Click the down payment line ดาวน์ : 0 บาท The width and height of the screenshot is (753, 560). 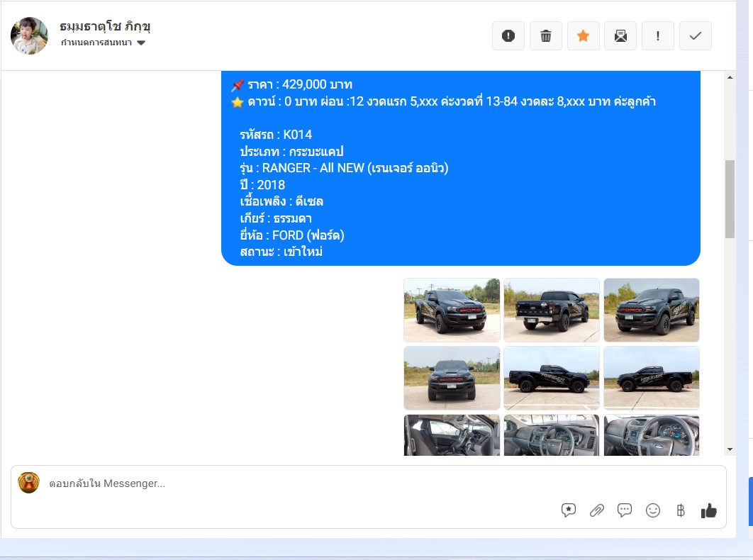click(282, 101)
